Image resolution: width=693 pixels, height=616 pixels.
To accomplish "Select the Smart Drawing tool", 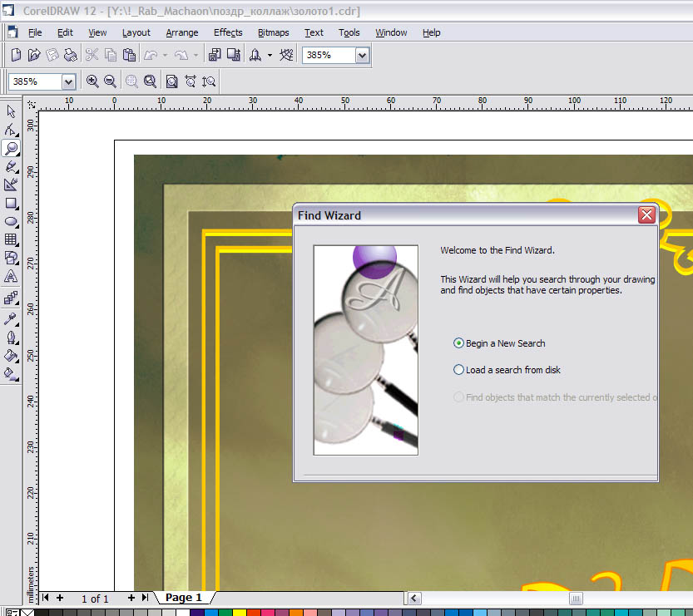I will [x=11, y=185].
